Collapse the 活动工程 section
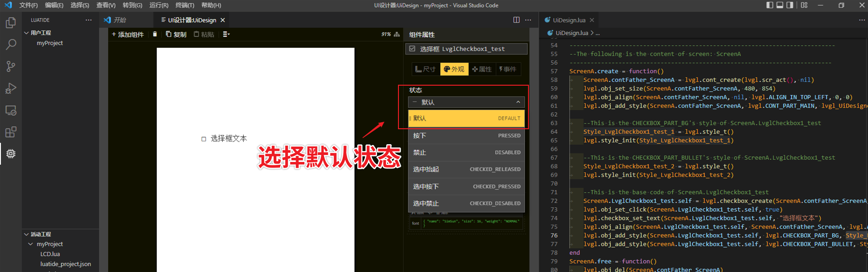Image resolution: width=868 pixels, height=272 pixels. 61,234
